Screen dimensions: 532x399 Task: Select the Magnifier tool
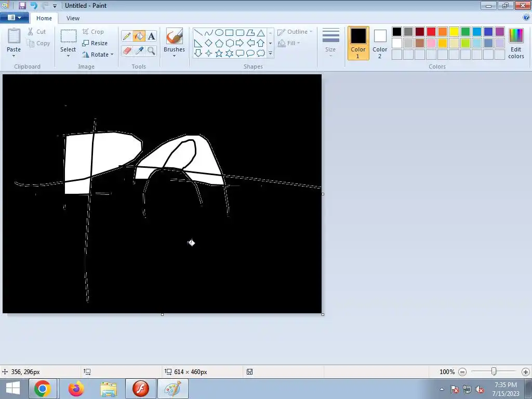point(151,50)
